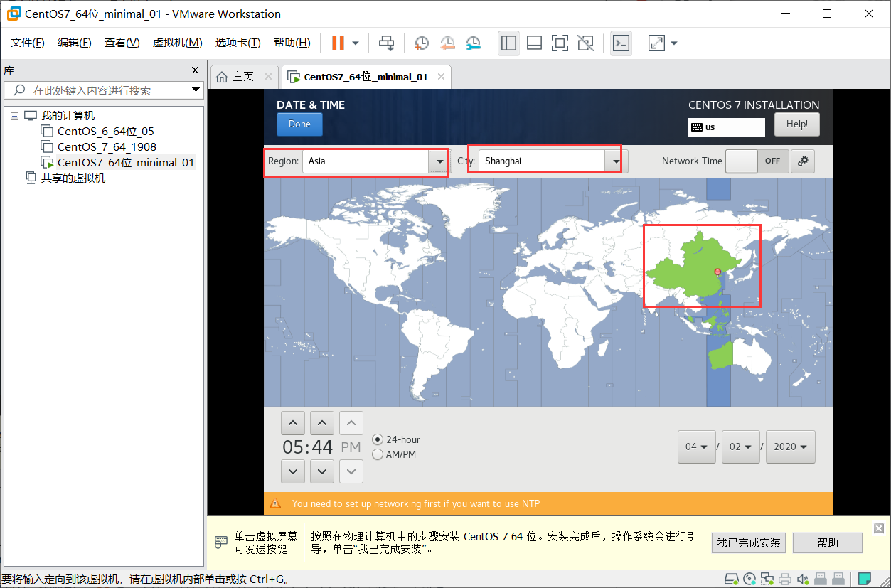The height and width of the screenshot is (588, 891).
Task: Toggle the library sidebar view
Action: pos(508,43)
